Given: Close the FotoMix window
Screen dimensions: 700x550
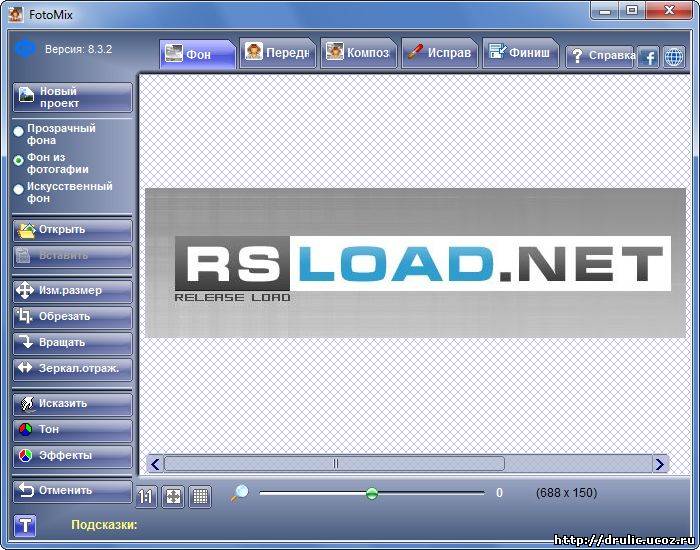Looking at the screenshot, I should [x=668, y=11].
